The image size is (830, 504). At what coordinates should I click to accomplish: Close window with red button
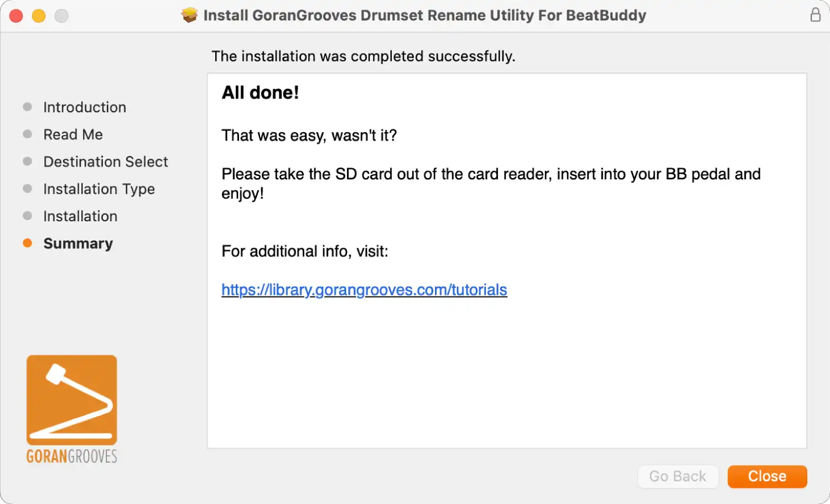click(x=16, y=15)
